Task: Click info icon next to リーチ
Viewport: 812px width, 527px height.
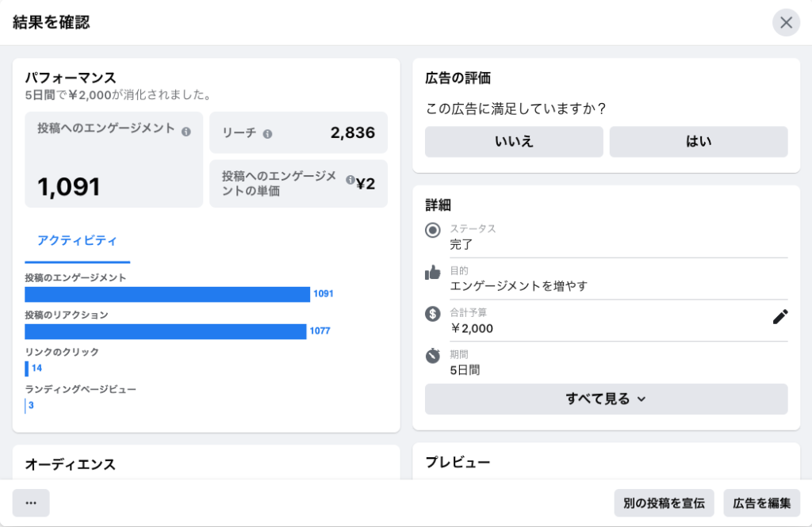Action: pos(267,134)
